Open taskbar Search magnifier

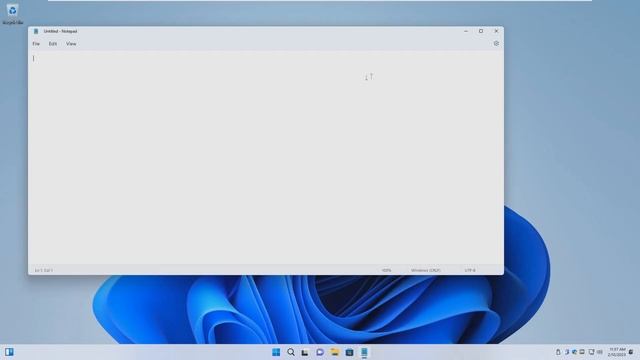[x=291, y=352]
